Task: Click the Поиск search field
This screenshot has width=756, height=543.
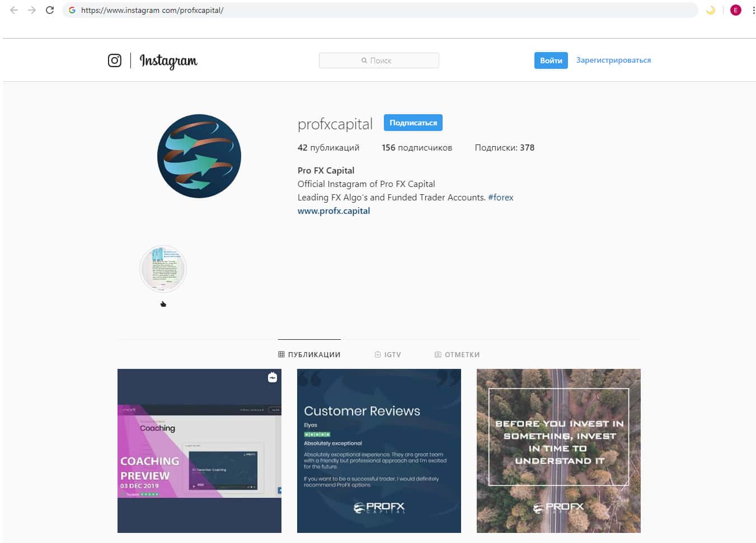Action: click(x=379, y=60)
